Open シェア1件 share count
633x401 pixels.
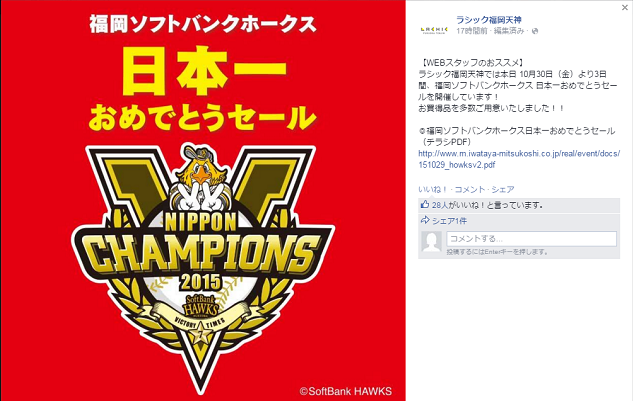tap(449, 221)
